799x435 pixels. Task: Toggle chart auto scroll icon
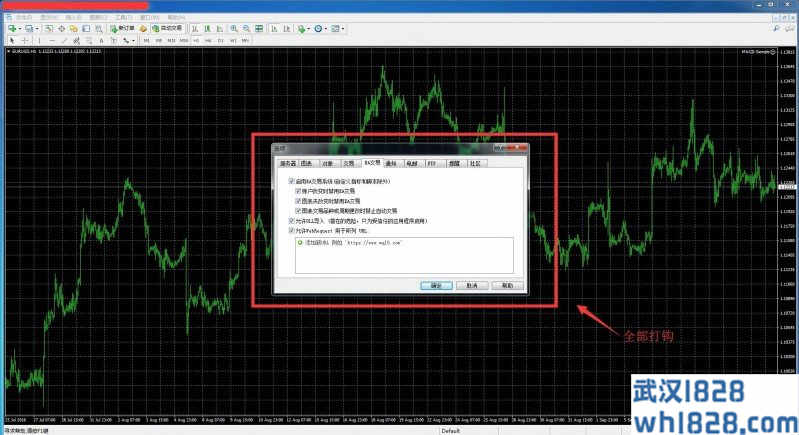point(274,29)
